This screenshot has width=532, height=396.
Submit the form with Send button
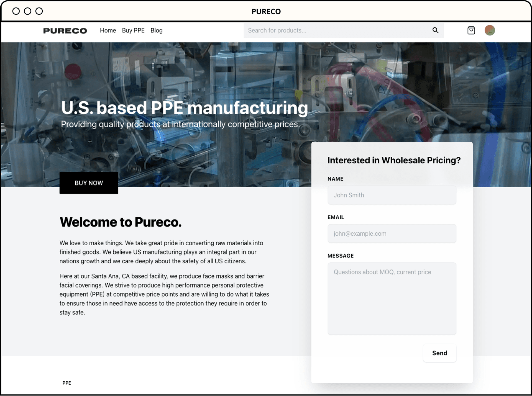[439, 353]
